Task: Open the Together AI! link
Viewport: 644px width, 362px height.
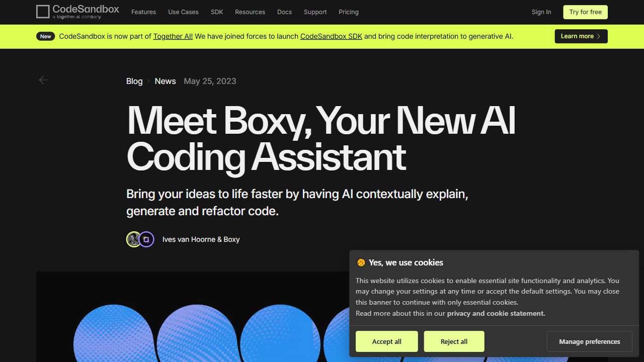Action: pos(173,36)
